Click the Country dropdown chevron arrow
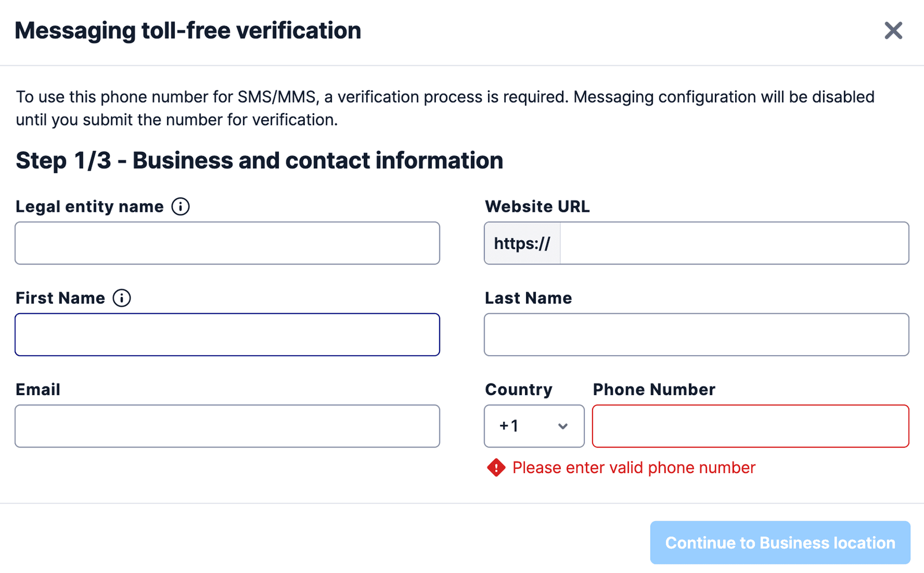Viewport: 924px width, 573px height. tap(563, 426)
